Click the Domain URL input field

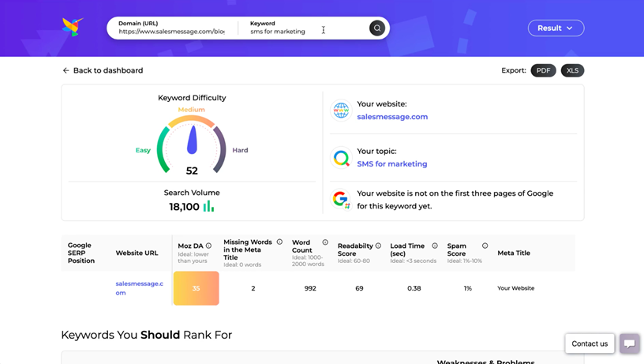click(171, 32)
